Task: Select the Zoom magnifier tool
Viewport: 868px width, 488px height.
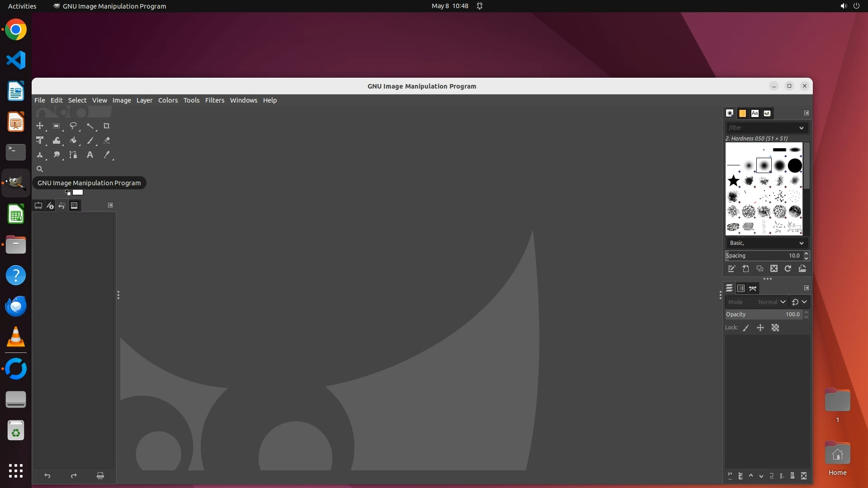Action: [x=40, y=169]
